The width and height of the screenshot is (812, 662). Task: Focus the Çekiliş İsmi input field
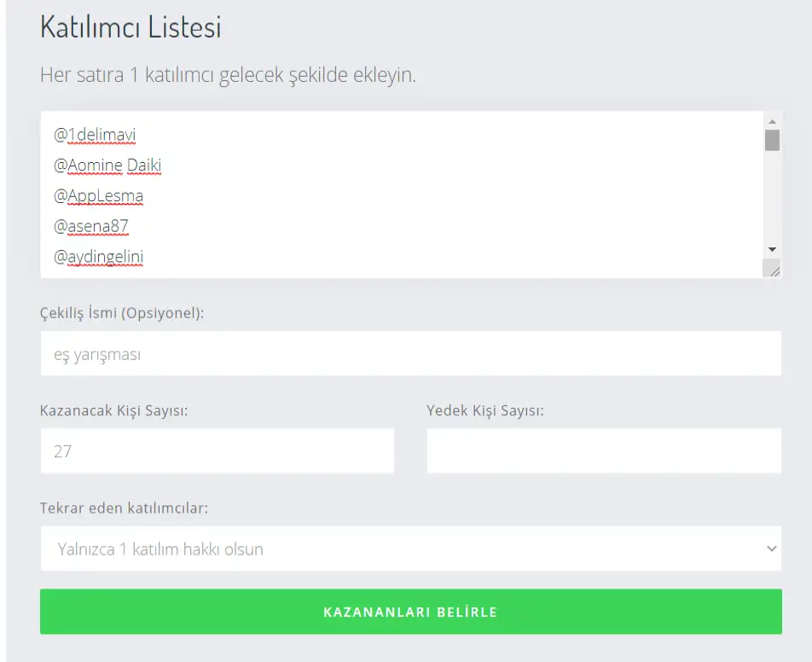(x=410, y=354)
